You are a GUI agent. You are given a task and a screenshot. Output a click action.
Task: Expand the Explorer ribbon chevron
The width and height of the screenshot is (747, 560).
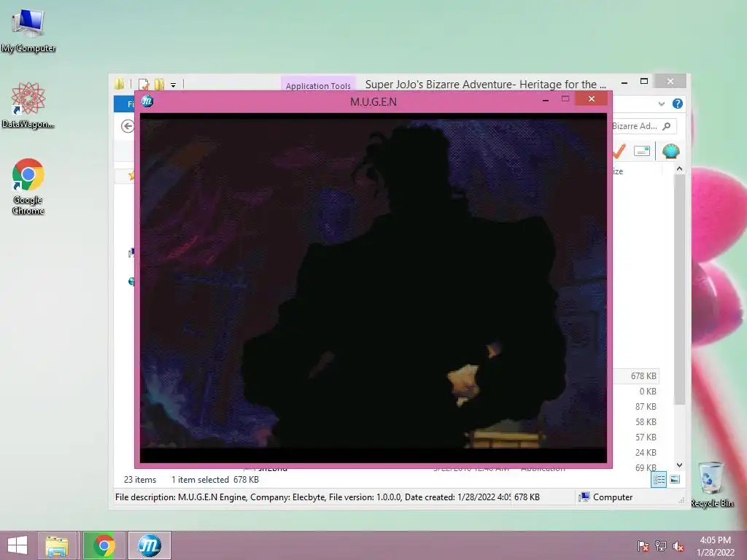[x=661, y=104]
